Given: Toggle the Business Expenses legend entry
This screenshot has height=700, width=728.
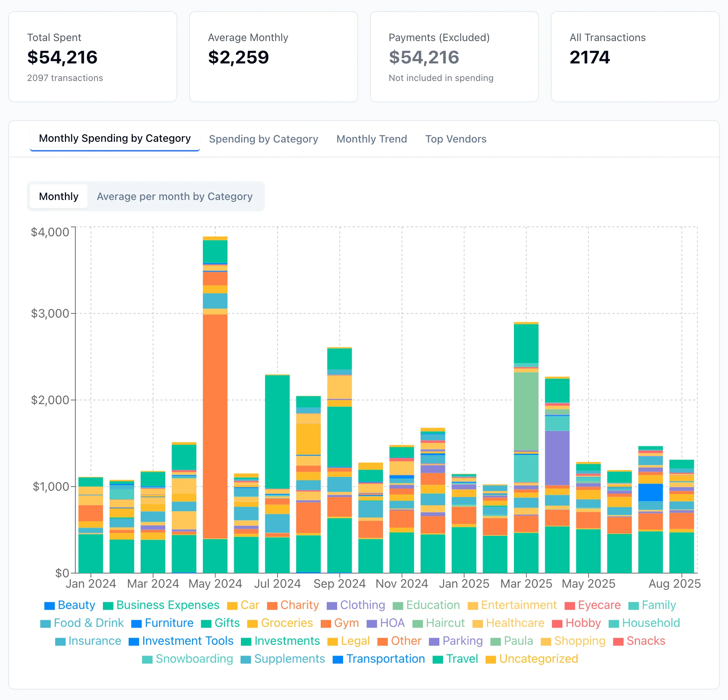Looking at the screenshot, I should coord(161,605).
